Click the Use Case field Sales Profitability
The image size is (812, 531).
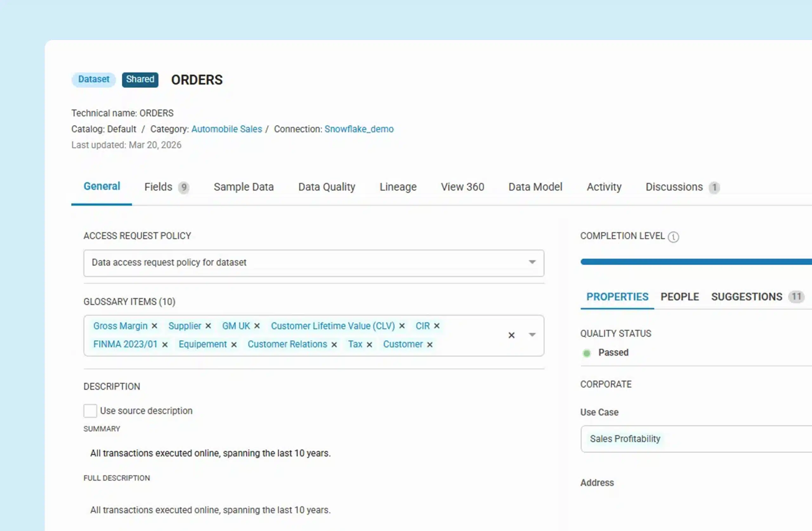(x=696, y=439)
